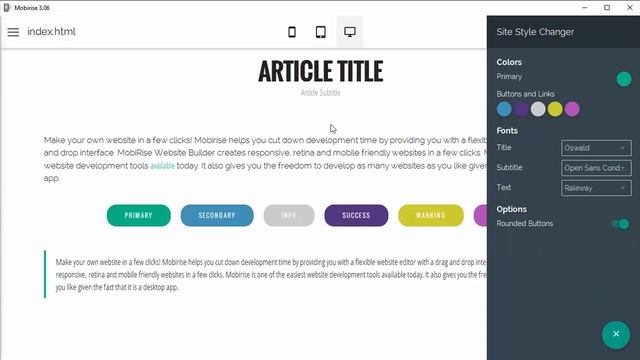
Task: Click the Mobirise app icon in title bar
Action: pyautogui.click(x=7, y=7)
